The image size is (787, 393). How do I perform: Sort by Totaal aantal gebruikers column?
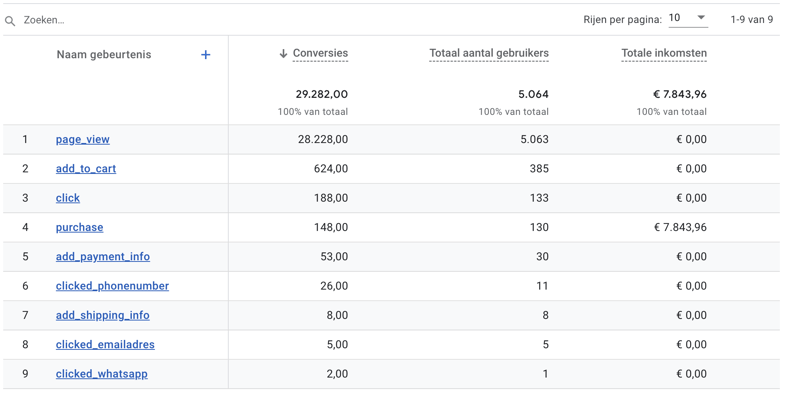click(489, 53)
